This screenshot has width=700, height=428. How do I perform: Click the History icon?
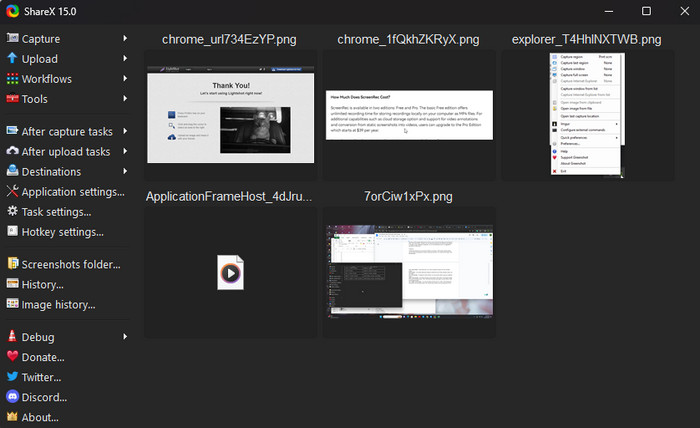click(12, 283)
